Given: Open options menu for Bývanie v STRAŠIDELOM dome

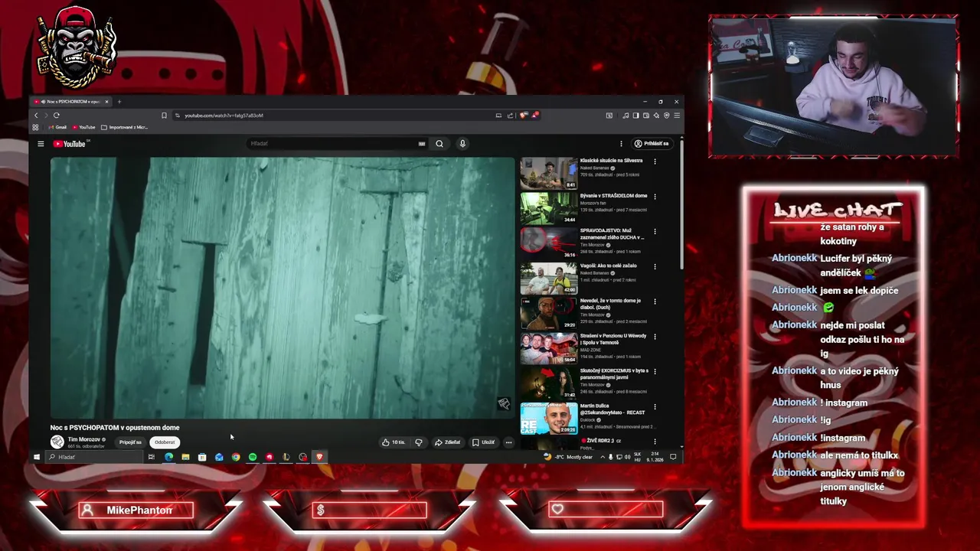Looking at the screenshot, I should click(x=655, y=197).
